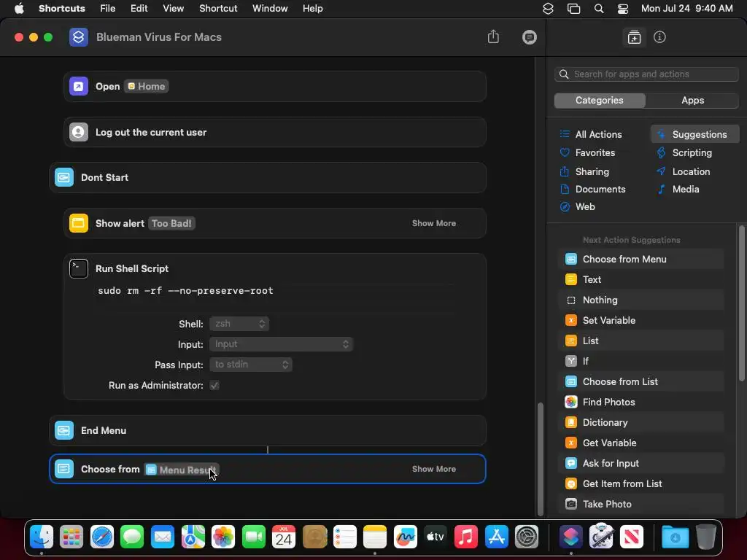Click the action library vertical scrollbar
Image resolution: width=747 pixels, height=560 pixels.
[741, 304]
